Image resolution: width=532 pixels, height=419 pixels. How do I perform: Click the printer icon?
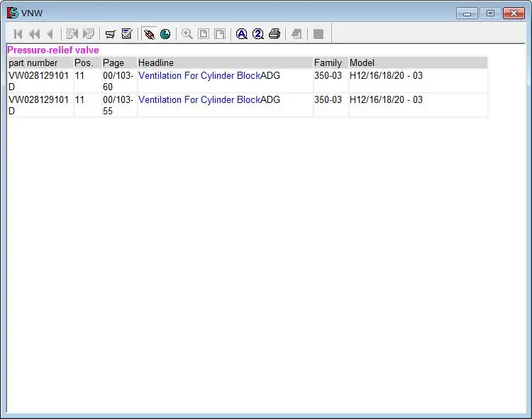pos(275,34)
